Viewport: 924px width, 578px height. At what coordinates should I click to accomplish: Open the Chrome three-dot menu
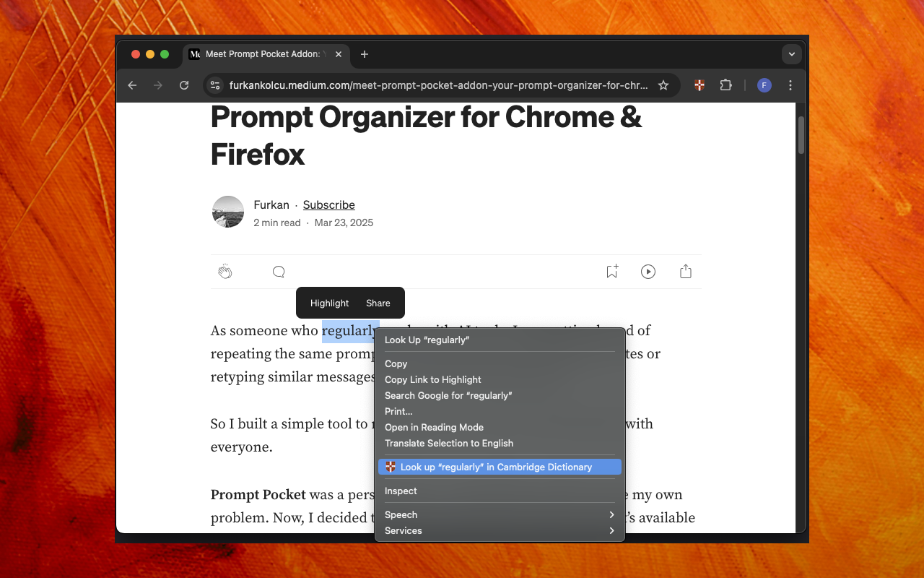(790, 85)
